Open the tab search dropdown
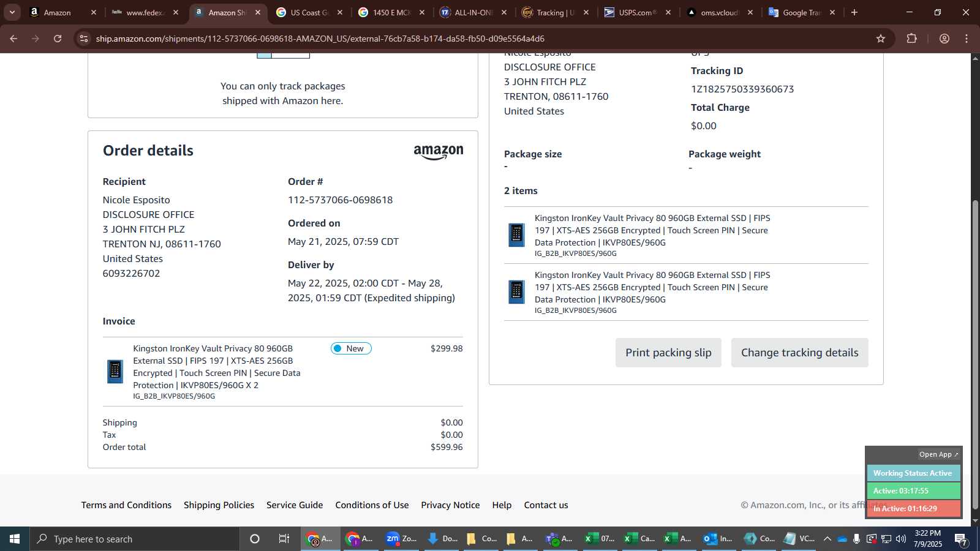The image size is (980, 551). coord(12,12)
